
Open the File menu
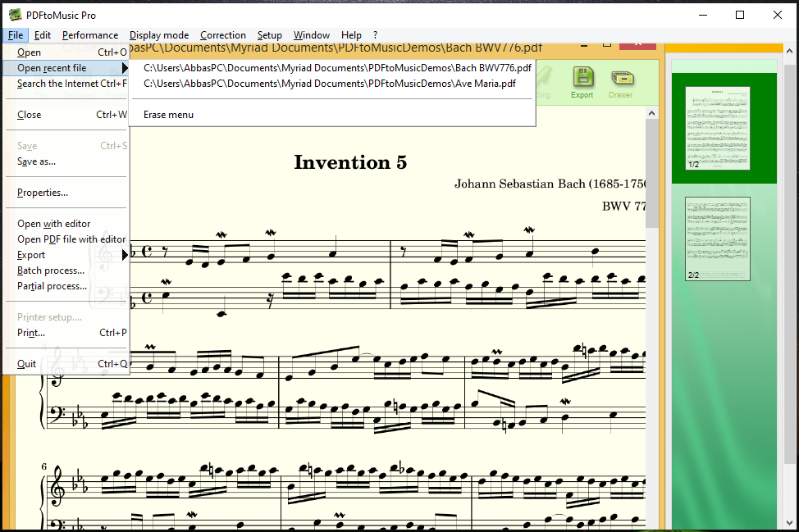[x=16, y=35]
